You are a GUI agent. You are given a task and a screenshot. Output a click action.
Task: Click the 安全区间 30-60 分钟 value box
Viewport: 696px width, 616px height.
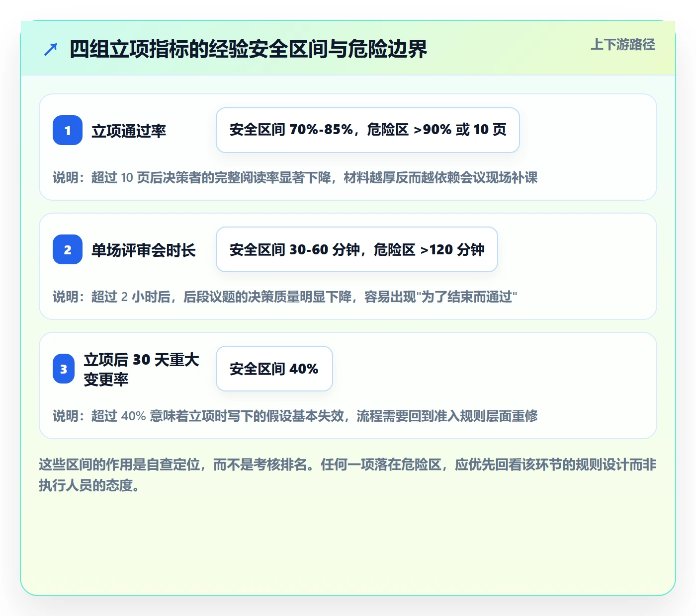click(357, 249)
